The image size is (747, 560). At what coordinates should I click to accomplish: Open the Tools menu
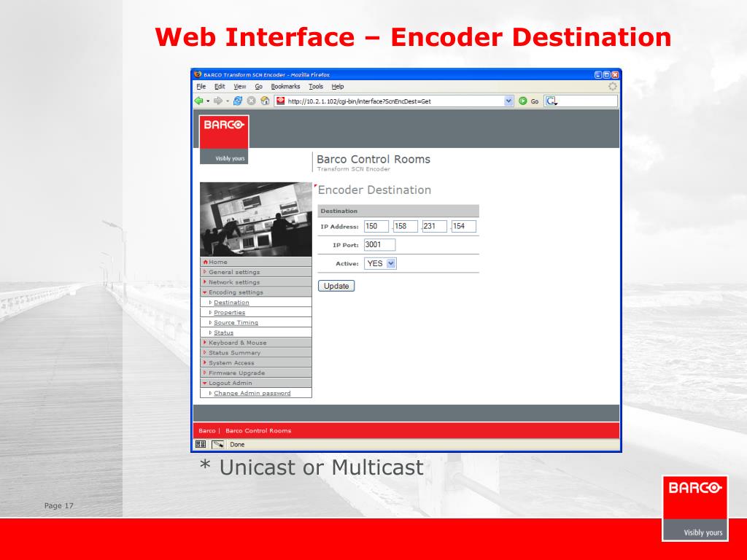click(x=316, y=87)
